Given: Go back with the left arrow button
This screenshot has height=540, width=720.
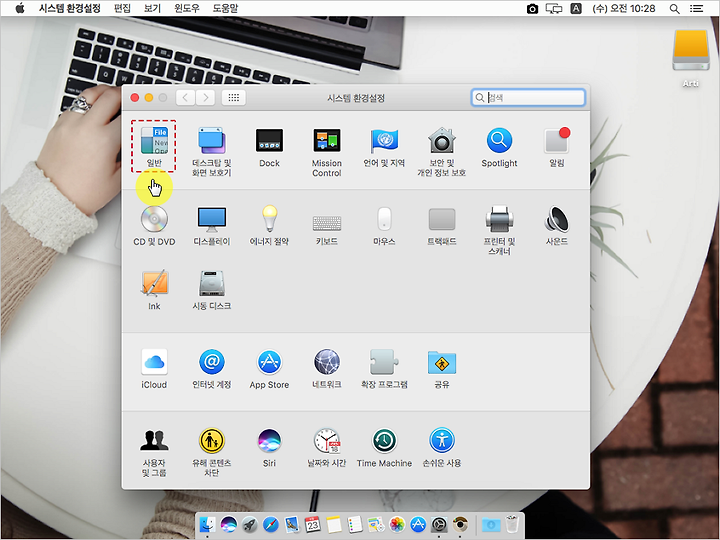Looking at the screenshot, I should click(185, 97).
